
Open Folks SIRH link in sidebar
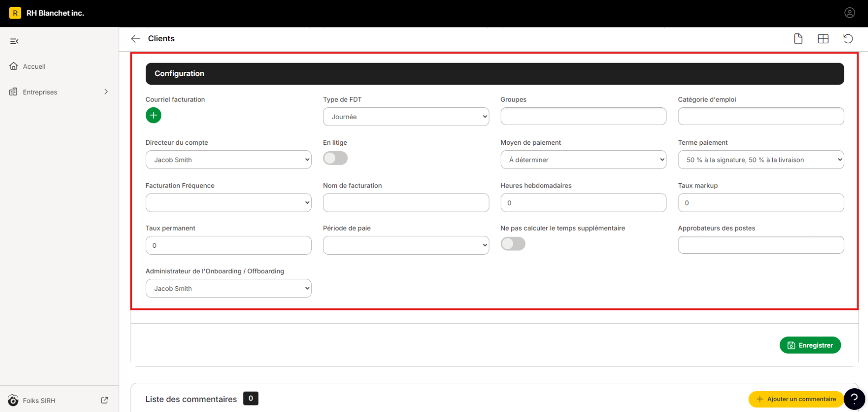(x=39, y=400)
